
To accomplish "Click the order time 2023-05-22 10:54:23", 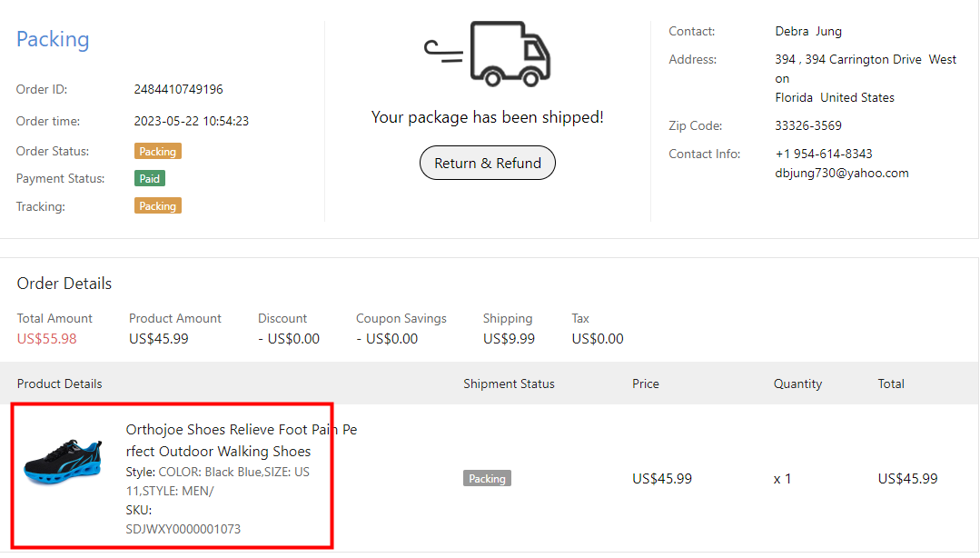I will [191, 121].
